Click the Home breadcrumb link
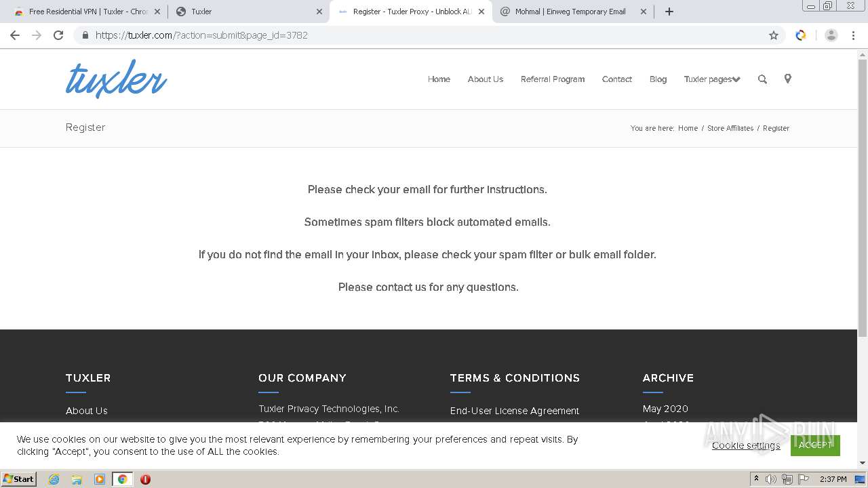Image resolution: width=868 pixels, height=488 pixels. coord(688,128)
